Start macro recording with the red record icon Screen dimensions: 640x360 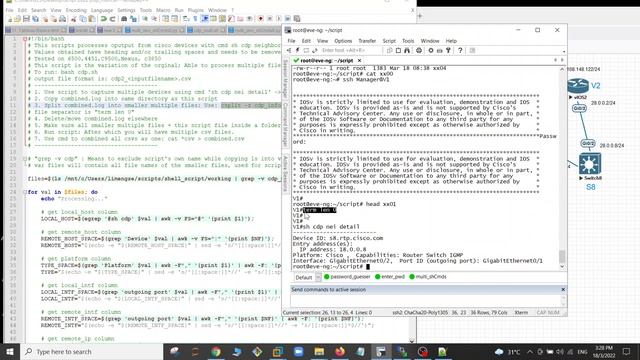point(260,19)
